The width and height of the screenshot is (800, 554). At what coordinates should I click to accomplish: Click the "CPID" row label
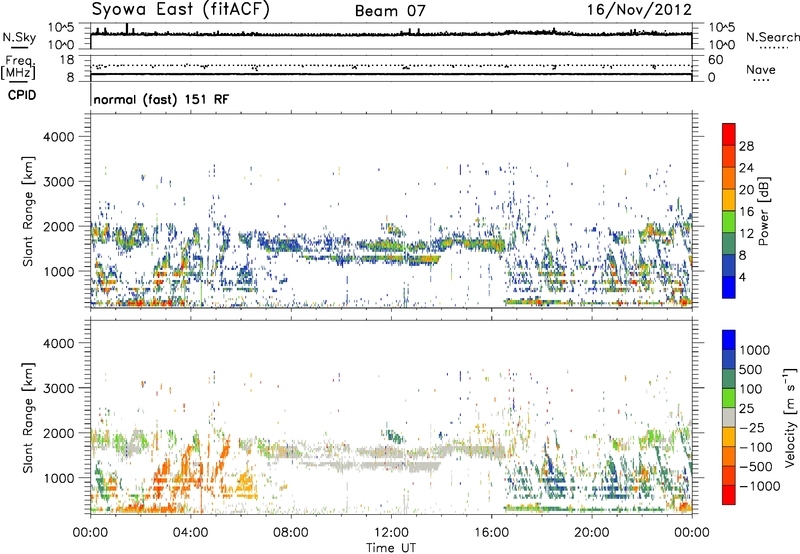[22, 95]
